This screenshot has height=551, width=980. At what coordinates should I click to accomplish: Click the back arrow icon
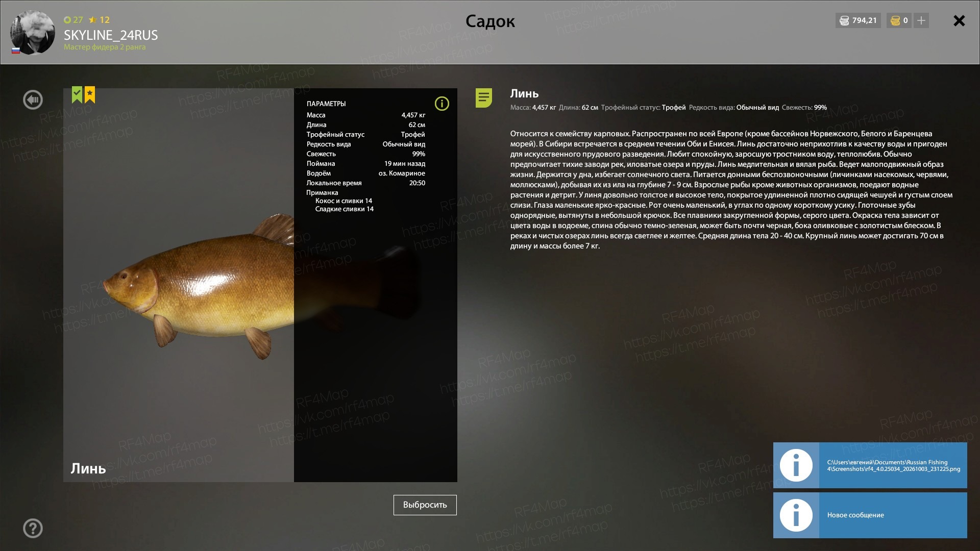[33, 99]
